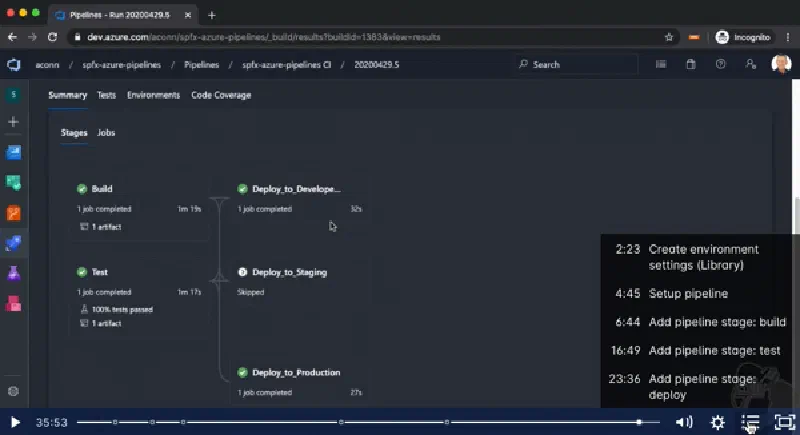Viewport: 800px width, 435px height.
Task: Open '1 artifact' under Test stage
Action: point(101,323)
